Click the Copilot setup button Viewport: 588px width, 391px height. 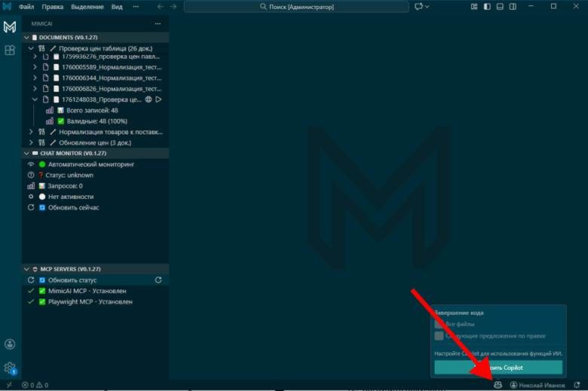(498, 368)
